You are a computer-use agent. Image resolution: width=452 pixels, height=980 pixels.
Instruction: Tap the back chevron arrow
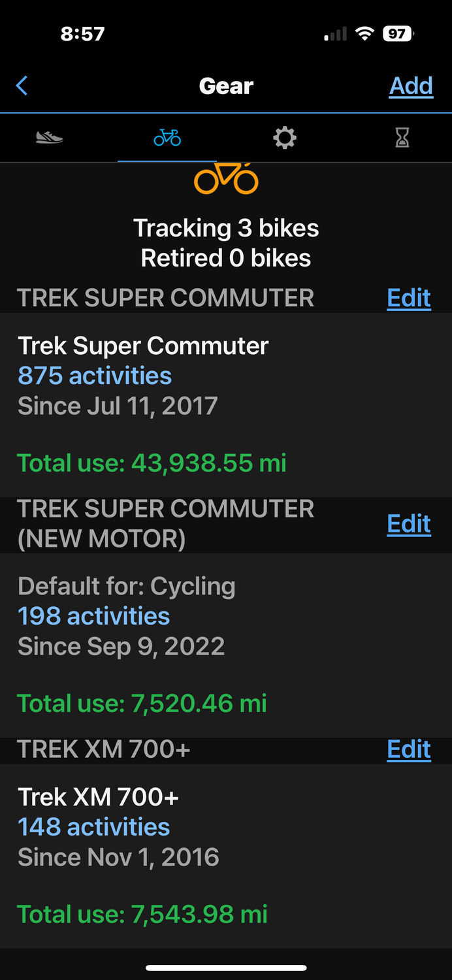[22, 86]
